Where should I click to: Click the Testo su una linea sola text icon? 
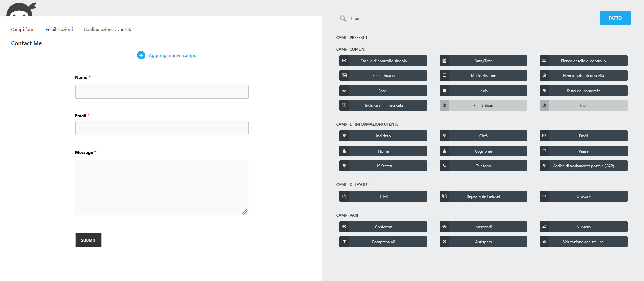coord(344,105)
